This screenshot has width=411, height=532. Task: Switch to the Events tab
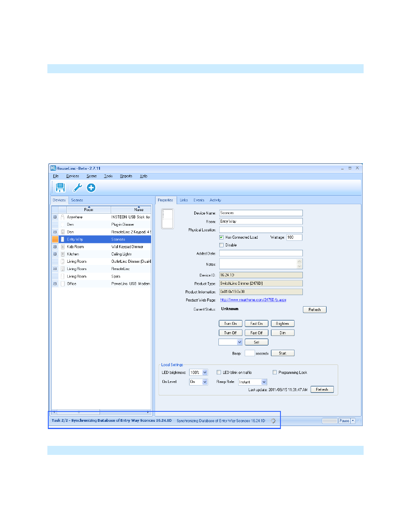199,200
